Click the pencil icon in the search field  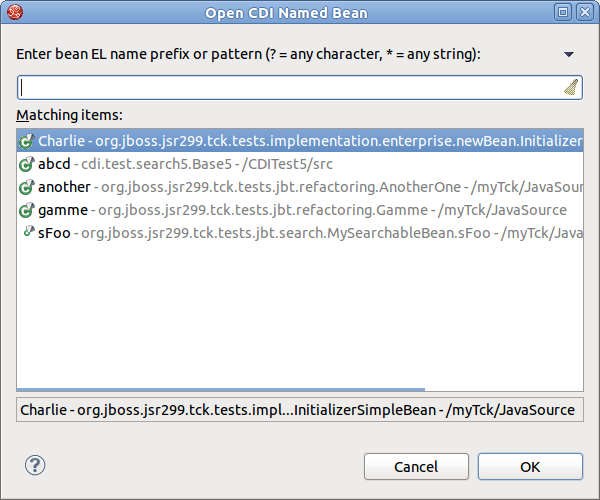pyautogui.click(x=570, y=88)
